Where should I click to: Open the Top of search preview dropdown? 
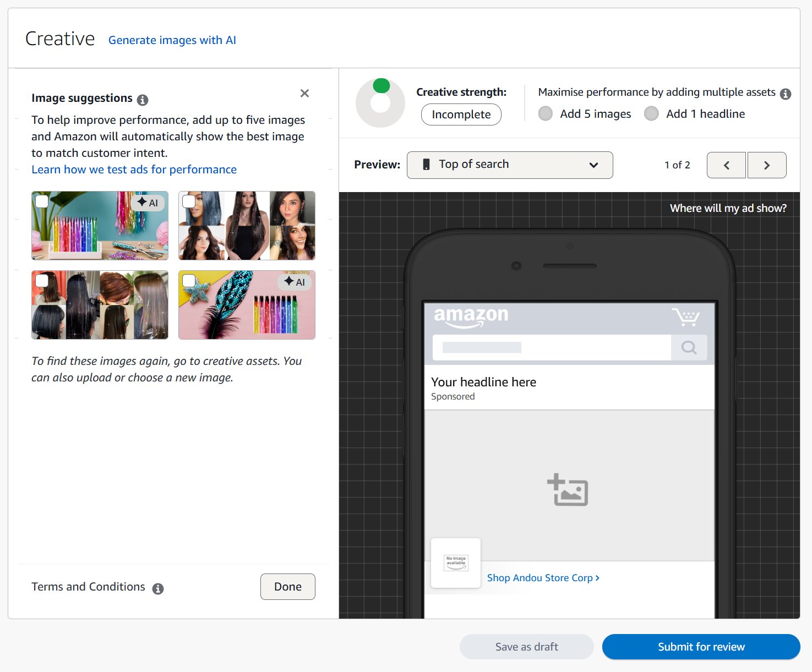(509, 165)
